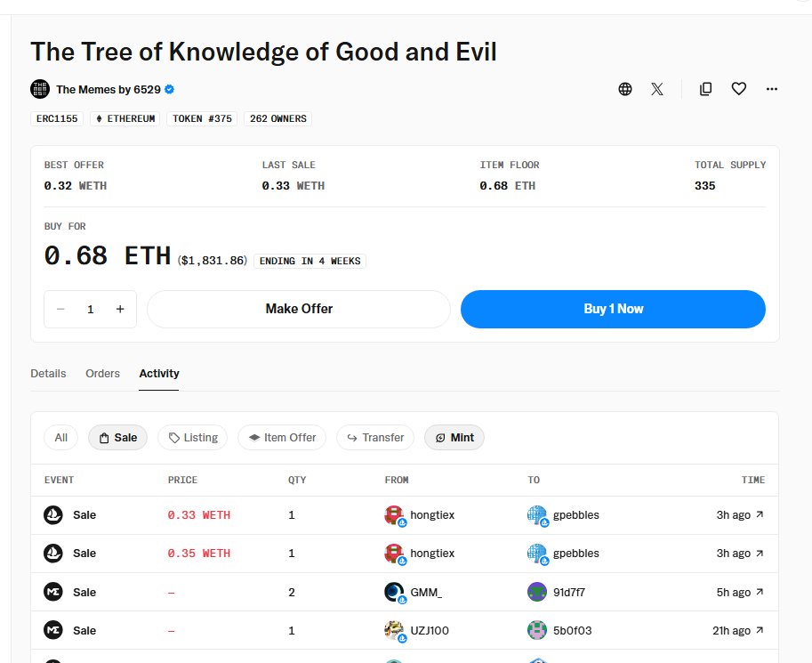Select the Activity tab
812x663 pixels.
(x=159, y=373)
